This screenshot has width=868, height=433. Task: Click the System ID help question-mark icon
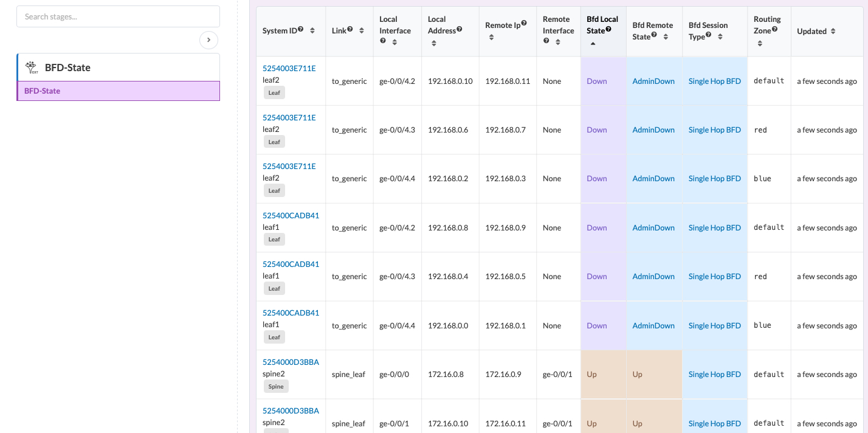(300, 29)
